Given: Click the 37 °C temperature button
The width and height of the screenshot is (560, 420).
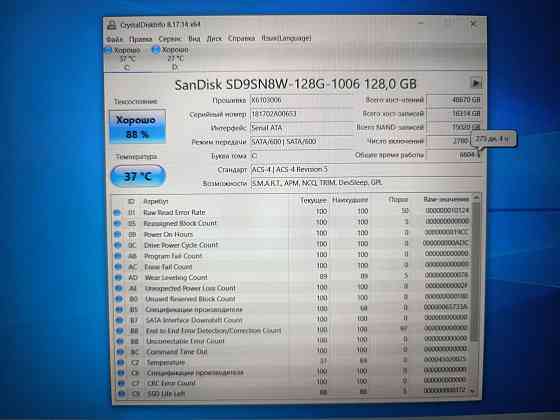Looking at the screenshot, I should click(x=138, y=176).
